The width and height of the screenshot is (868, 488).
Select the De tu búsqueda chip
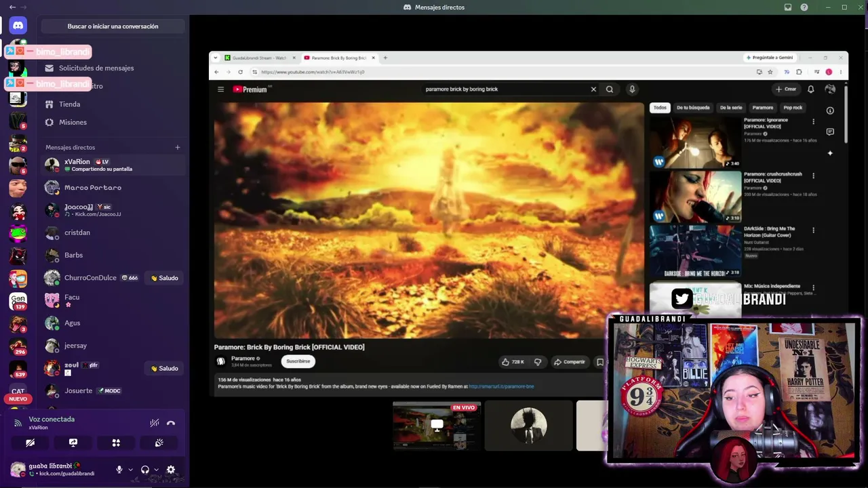tap(693, 108)
